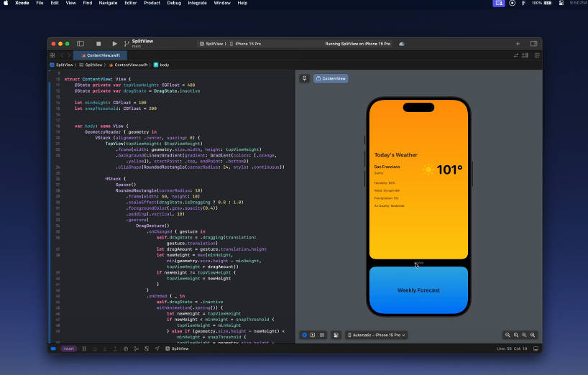This screenshot has height=375, width=588.
Task: Click the 'DragGesture()' code line
Action: click(x=152, y=226)
